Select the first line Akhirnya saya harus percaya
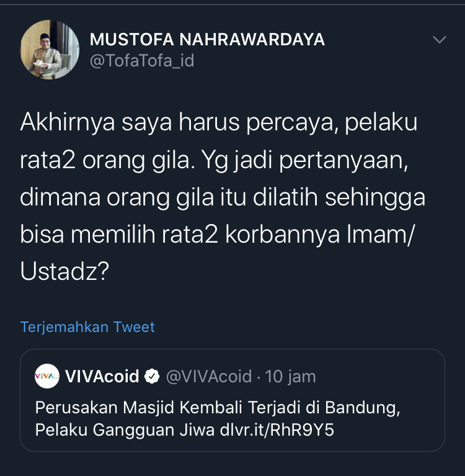The height and width of the screenshot is (476, 465). click(x=219, y=123)
